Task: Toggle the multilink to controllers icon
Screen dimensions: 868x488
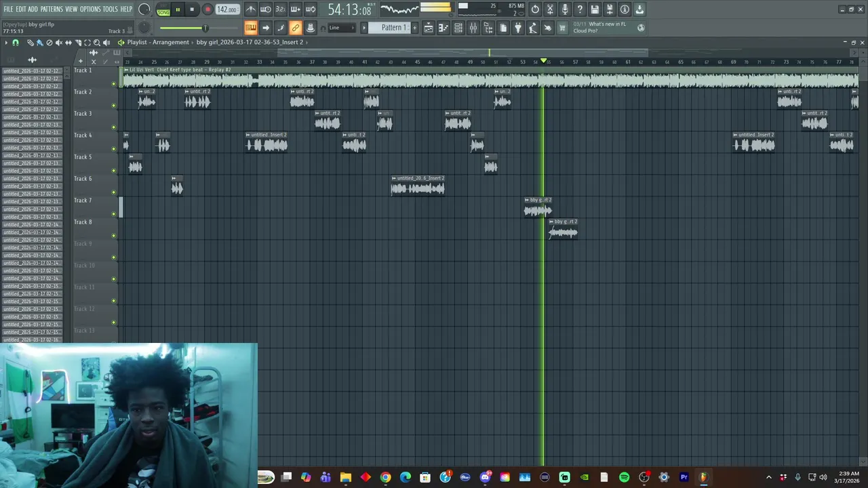Action: (296, 28)
